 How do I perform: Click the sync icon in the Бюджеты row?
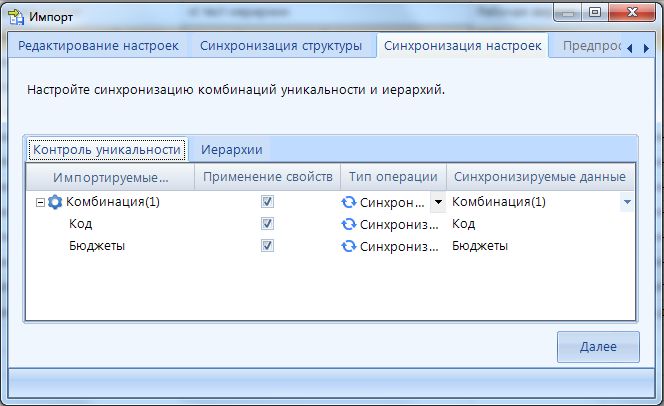point(349,245)
